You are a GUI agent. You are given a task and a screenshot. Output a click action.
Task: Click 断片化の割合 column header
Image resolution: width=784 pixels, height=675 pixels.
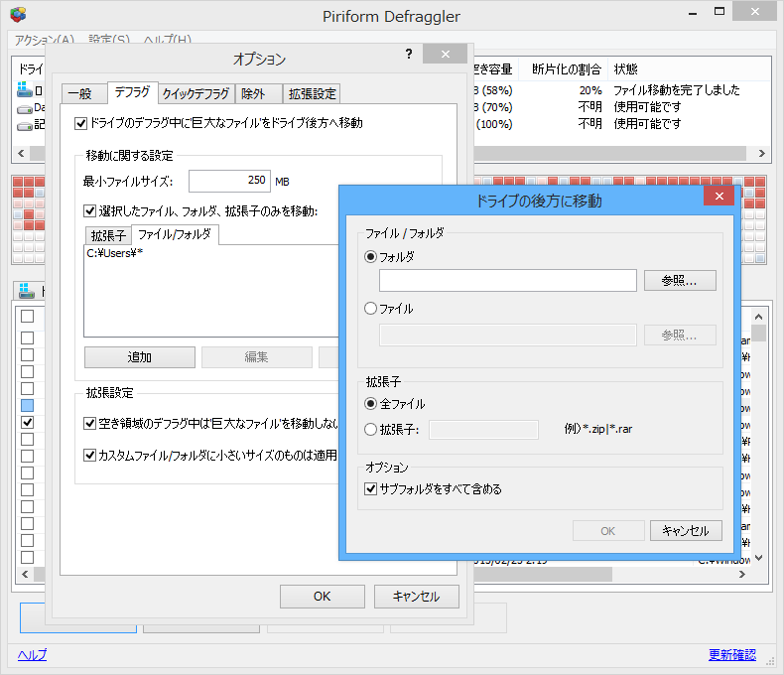pos(566,69)
